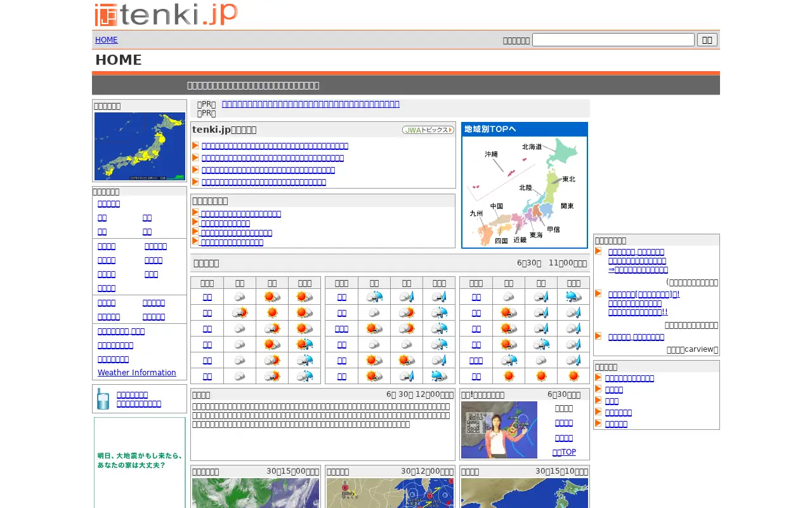Viewport: 812px width, 508px height.
Task: Open the earthquake banner reading 明日、大地震がもし来たら
Action: click(x=140, y=462)
